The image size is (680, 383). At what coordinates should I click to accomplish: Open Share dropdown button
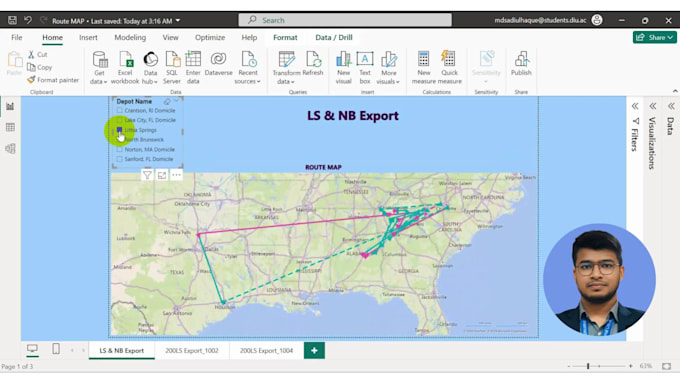click(x=654, y=37)
